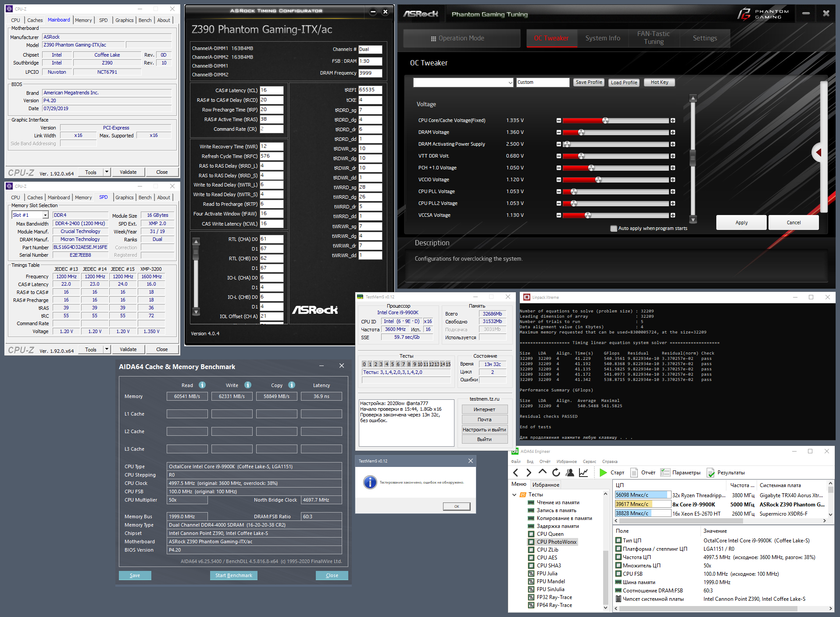Open Tools dropdown arrow in CPU-Z SPD window
Image resolution: width=840 pixels, height=617 pixels.
tap(107, 349)
